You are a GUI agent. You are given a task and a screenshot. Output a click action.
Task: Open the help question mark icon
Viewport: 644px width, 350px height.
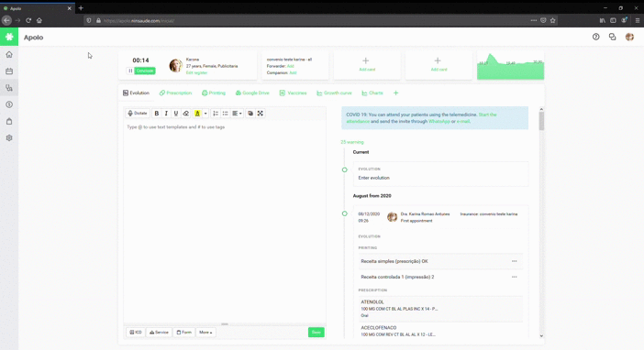596,37
